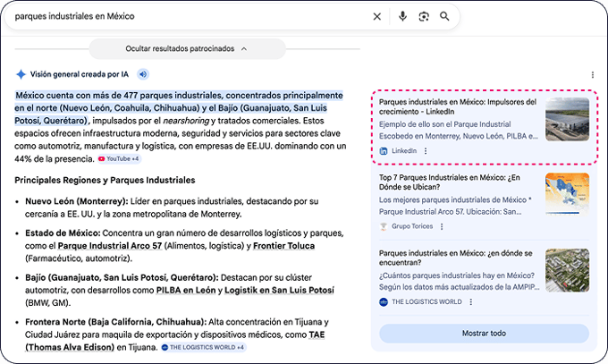Open THE LOGISTICS WORLD +4 source chip

pos(203,347)
